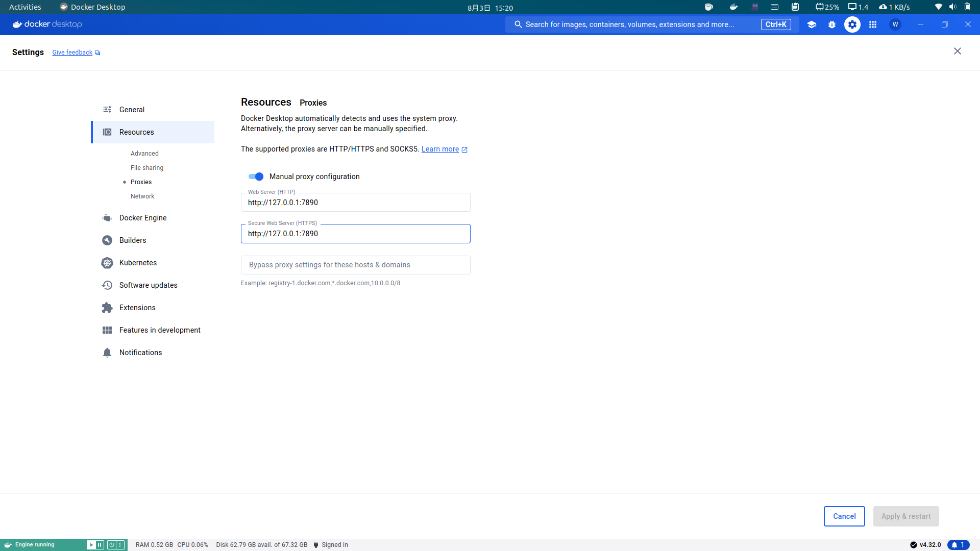Screen dimensions: 980x551
Task: Open the clock showing 15:20
Action: pos(490,8)
